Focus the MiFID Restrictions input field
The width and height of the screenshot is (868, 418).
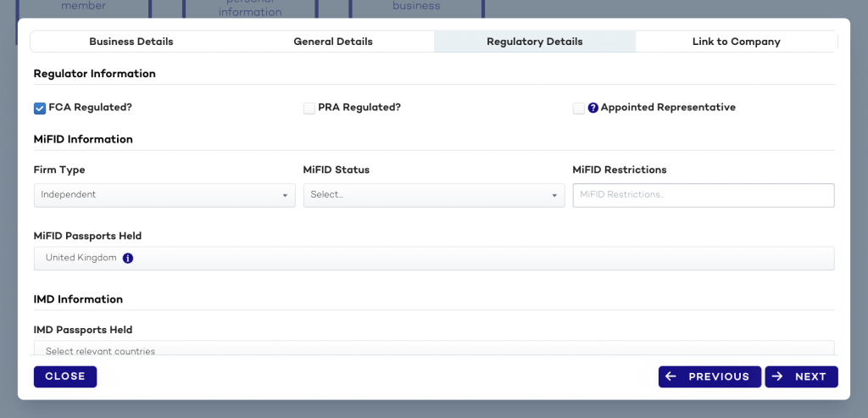704,196
